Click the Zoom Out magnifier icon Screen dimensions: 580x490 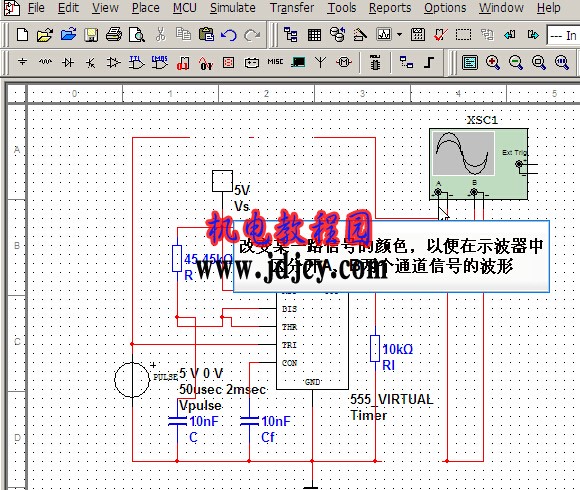(516, 62)
